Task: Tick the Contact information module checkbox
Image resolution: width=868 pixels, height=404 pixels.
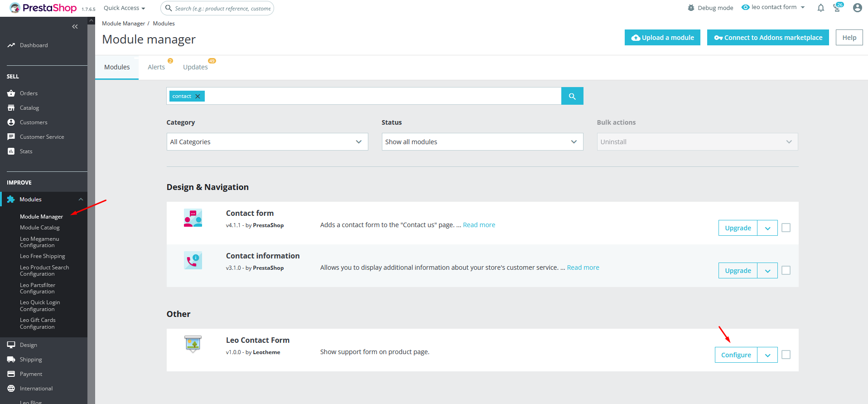Action: pos(786,270)
